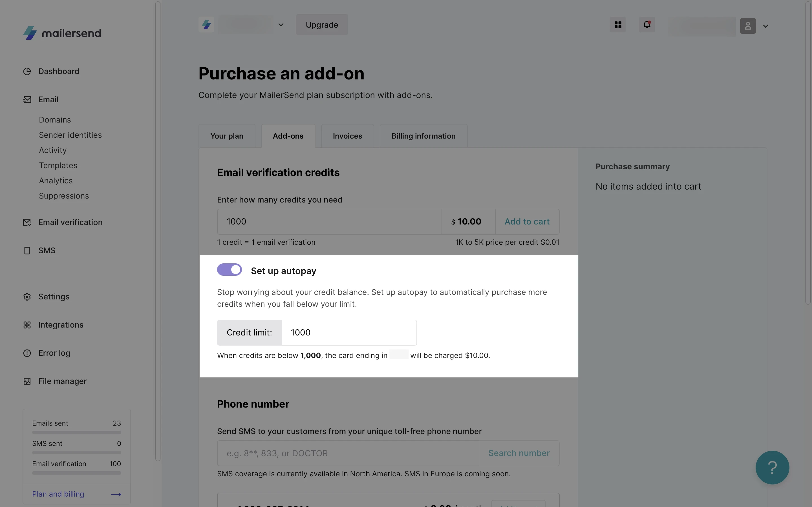Click the Dashboard pie chart icon
812x507 pixels.
point(27,72)
